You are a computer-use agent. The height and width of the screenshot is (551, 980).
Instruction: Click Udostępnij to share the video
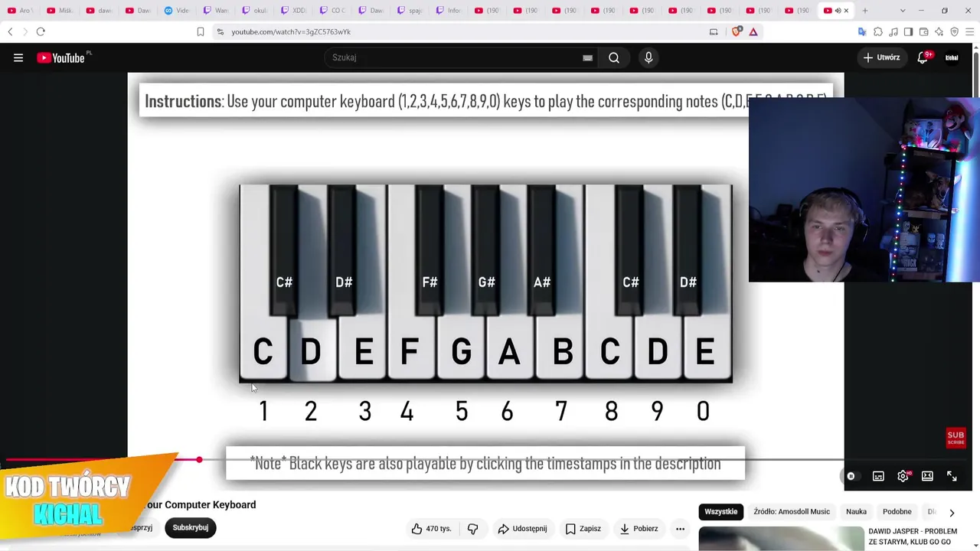522,528
